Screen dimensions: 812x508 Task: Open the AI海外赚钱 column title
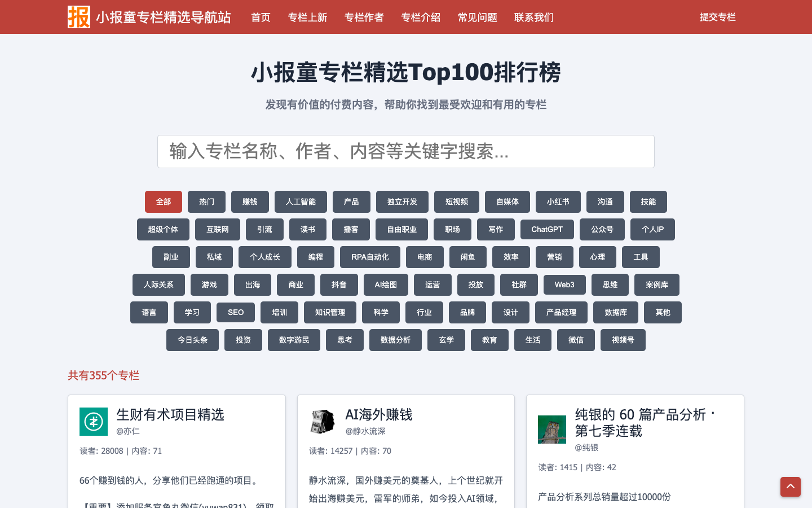click(x=378, y=415)
